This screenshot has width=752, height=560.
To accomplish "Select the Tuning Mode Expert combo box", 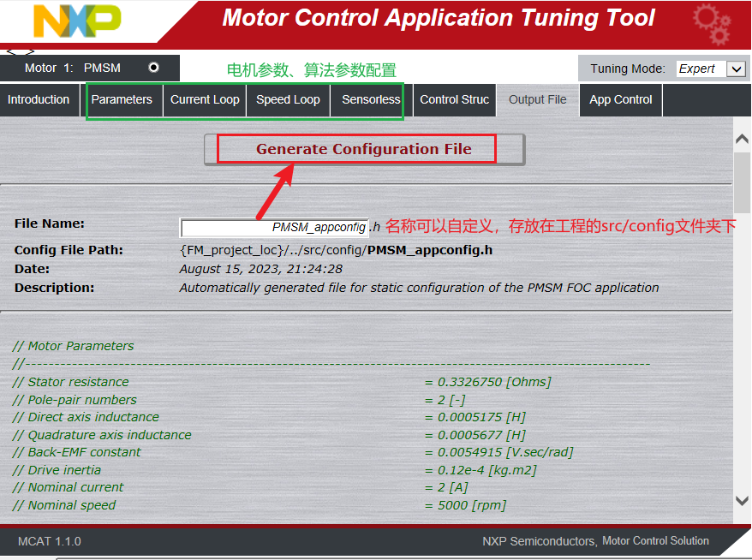I will [x=711, y=69].
